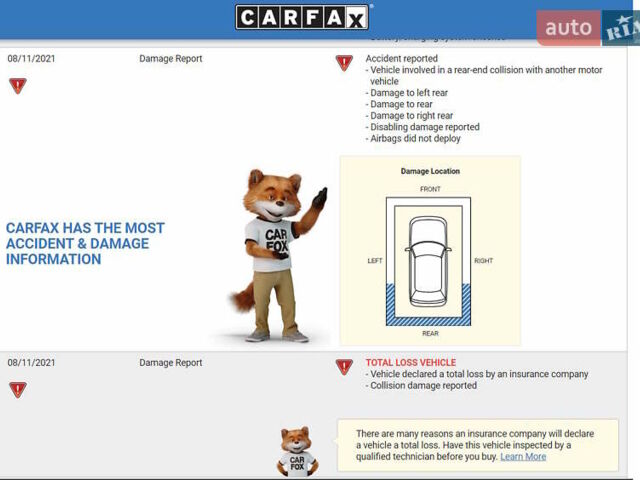Click the second Damage Report label in the gray row
This screenshot has width=640, height=480.
pyautogui.click(x=171, y=362)
